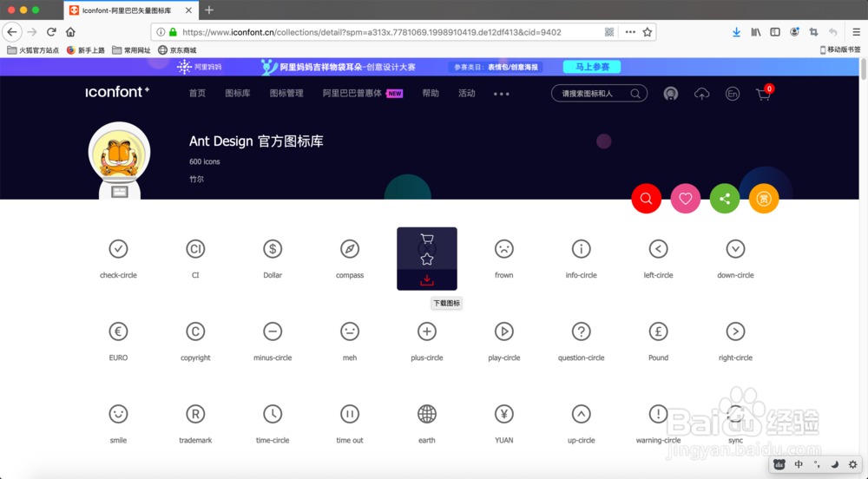This screenshot has width=868, height=479.
Task: Open 图标库 navigation item
Action: tap(238, 93)
